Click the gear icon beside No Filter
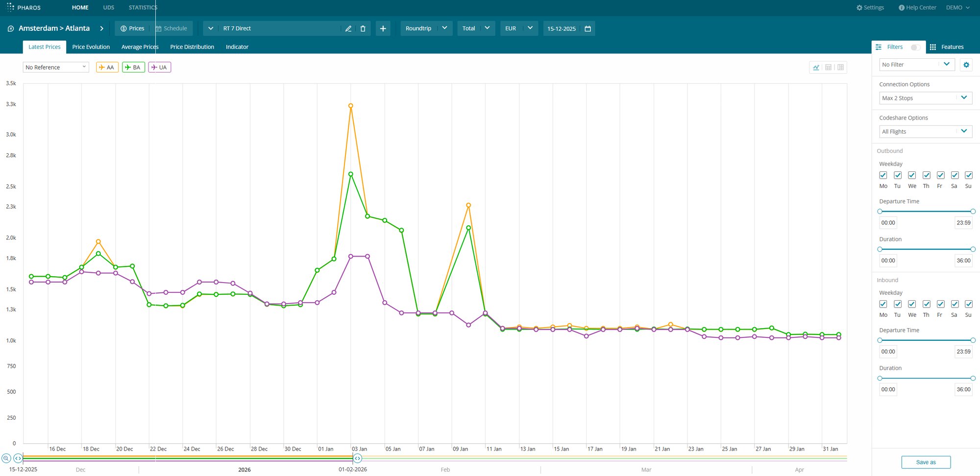This screenshot has width=980, height=476. pyautogui.click(x=966, y=65)
